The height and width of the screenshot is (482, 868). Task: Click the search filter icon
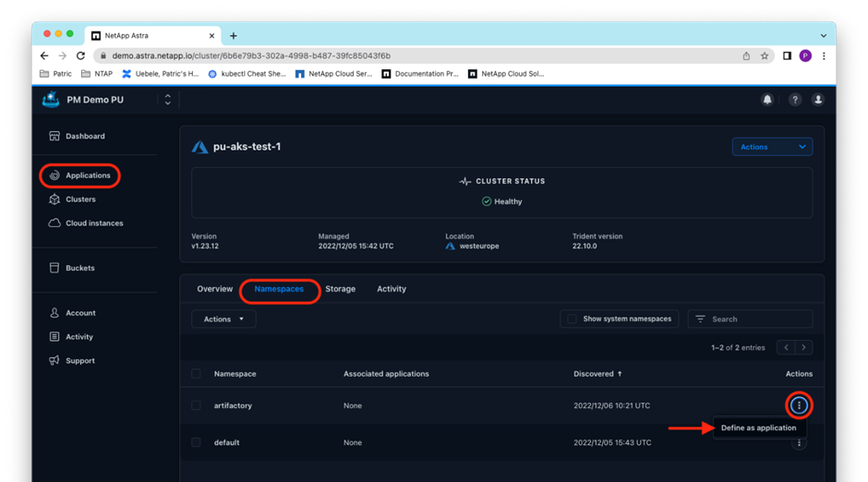700,319
